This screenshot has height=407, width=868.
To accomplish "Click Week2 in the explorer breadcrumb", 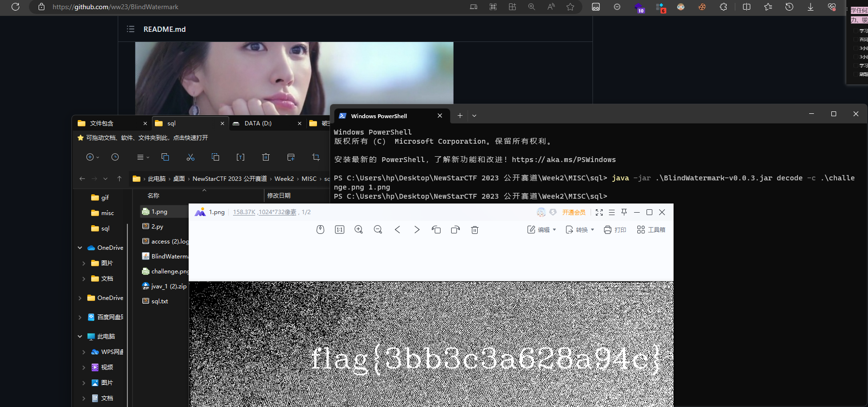I will tap(284, 178).
